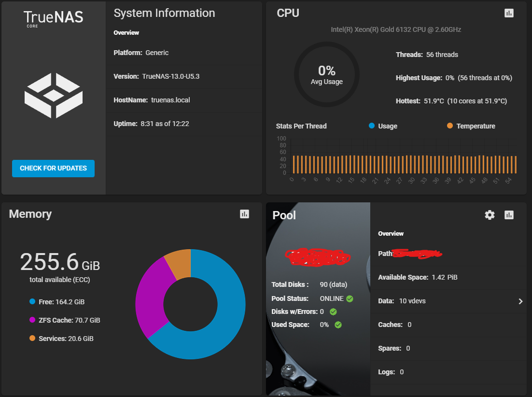The height and width of the screenshot is (397, 532).
Task: Click green check beside Used Space
Action: click(x=338, y=325)
